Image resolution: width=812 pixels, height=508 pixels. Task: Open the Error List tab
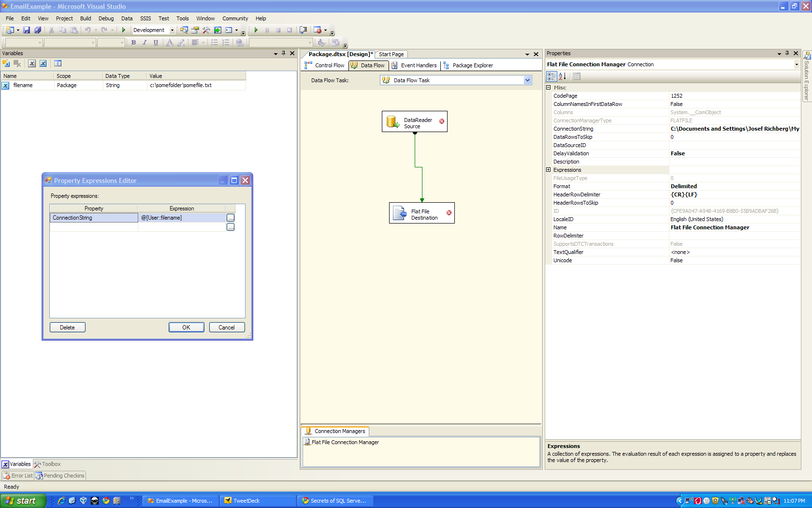click(x=18, y=476)
